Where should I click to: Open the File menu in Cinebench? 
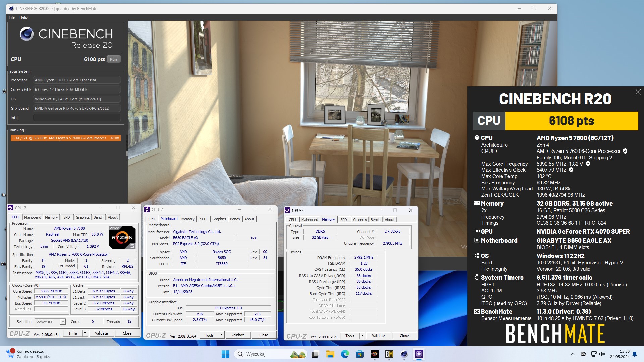click(12, 17)
